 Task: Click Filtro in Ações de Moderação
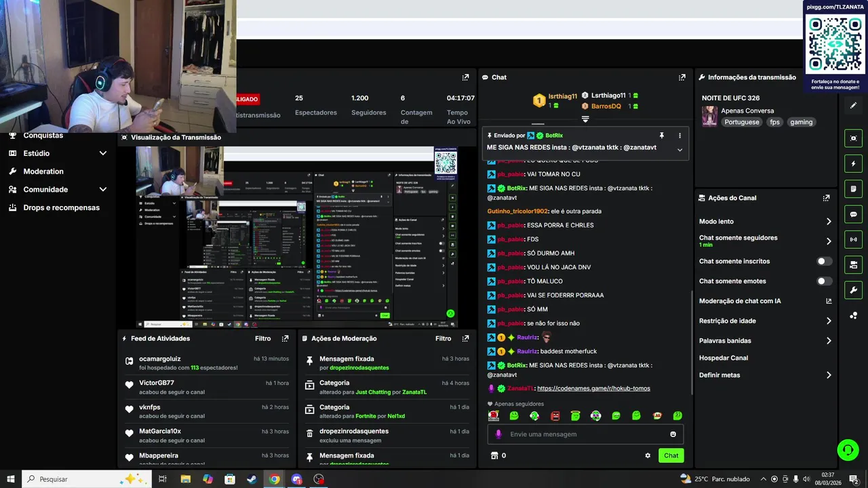[x=443, y=338]
